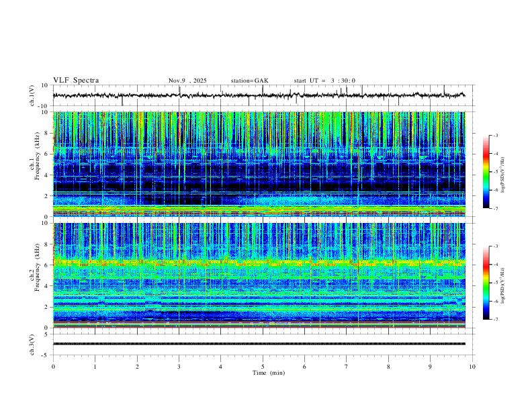Viewport: 532px width, 411px height.
Task: Click the ch.1 voltage waveform trace
Action: point(259,95)
